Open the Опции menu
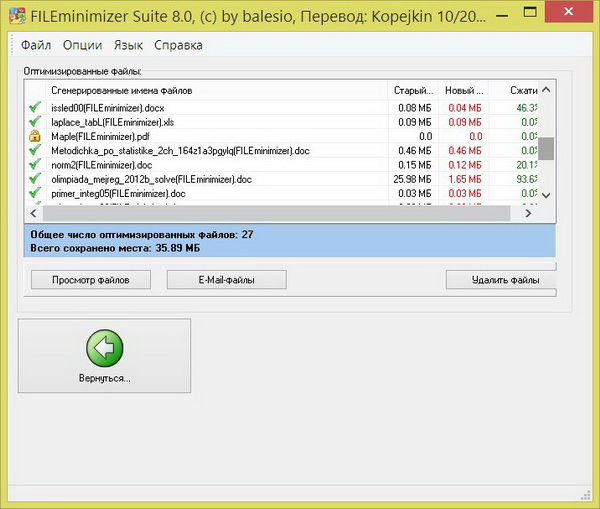Screen dimensions: 600x509 click(x=82, y=45)
